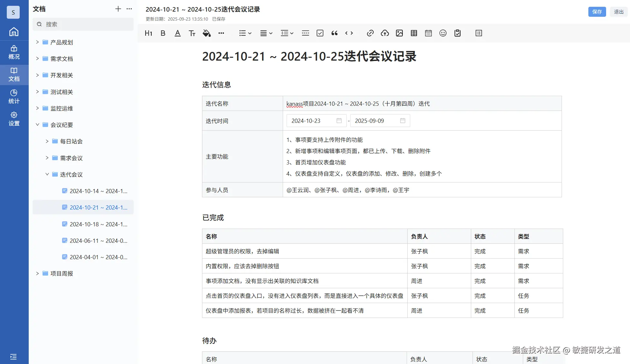Insert an image using the toolbar
Screen dimensions: 630x364
(399, 33)
